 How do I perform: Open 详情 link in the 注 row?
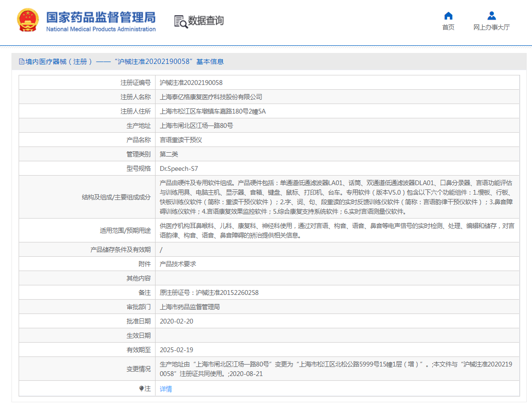[166, 389]
